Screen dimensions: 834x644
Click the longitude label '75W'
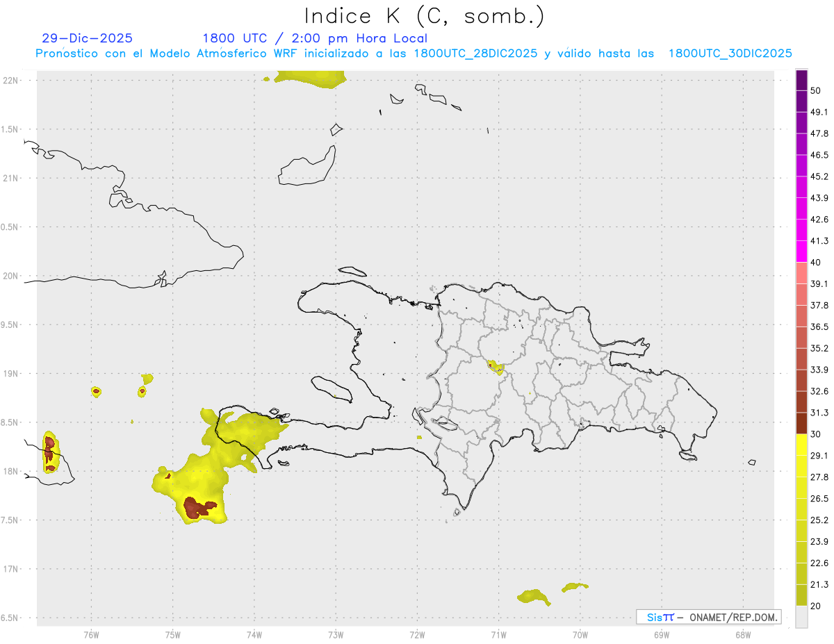pos(172,635)
